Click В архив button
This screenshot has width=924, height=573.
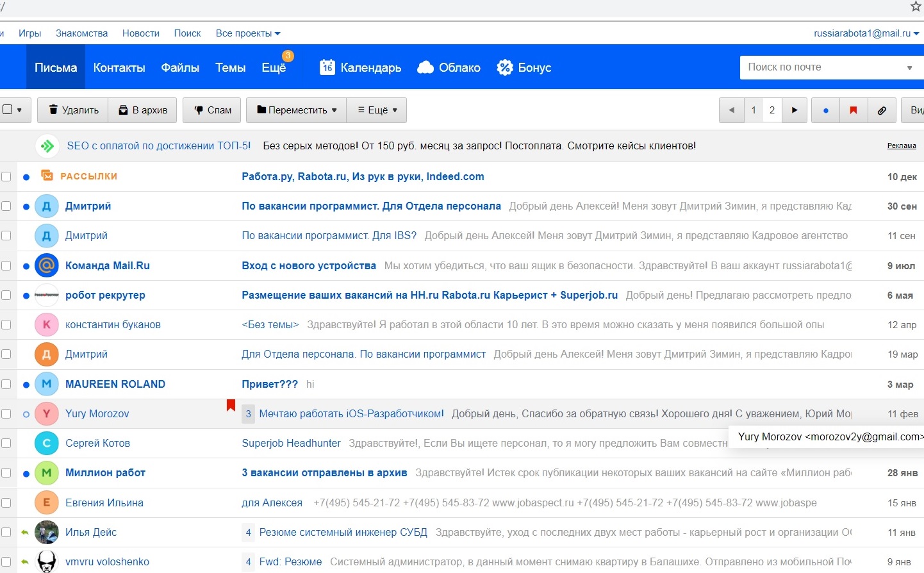143,110
